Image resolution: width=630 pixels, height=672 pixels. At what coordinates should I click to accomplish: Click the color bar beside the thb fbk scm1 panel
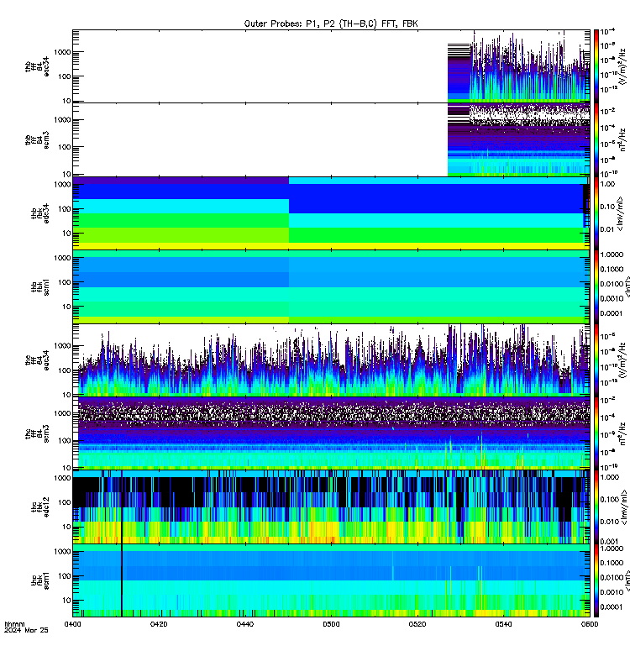pyautogui.click(x=596, y=286)
